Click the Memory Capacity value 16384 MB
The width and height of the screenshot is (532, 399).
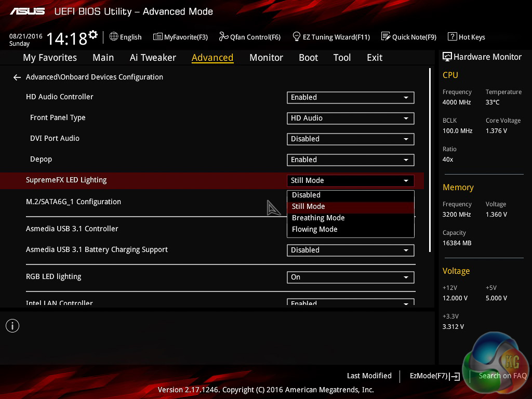tap(457, 243)
